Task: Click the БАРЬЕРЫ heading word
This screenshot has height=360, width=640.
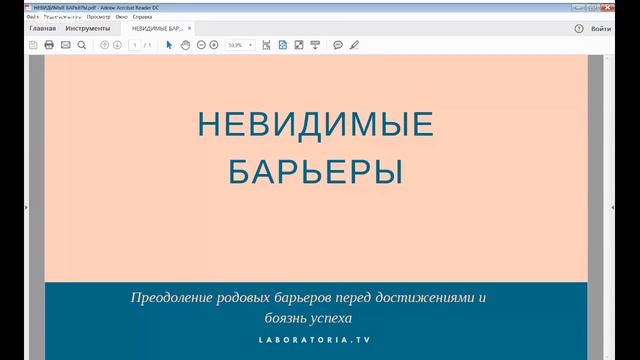Action: 316,171
